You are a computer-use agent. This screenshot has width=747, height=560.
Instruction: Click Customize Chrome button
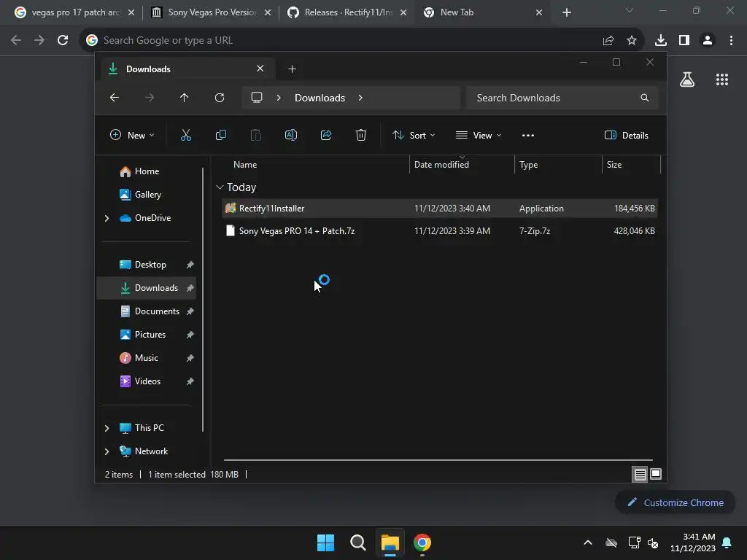(675, 502)
